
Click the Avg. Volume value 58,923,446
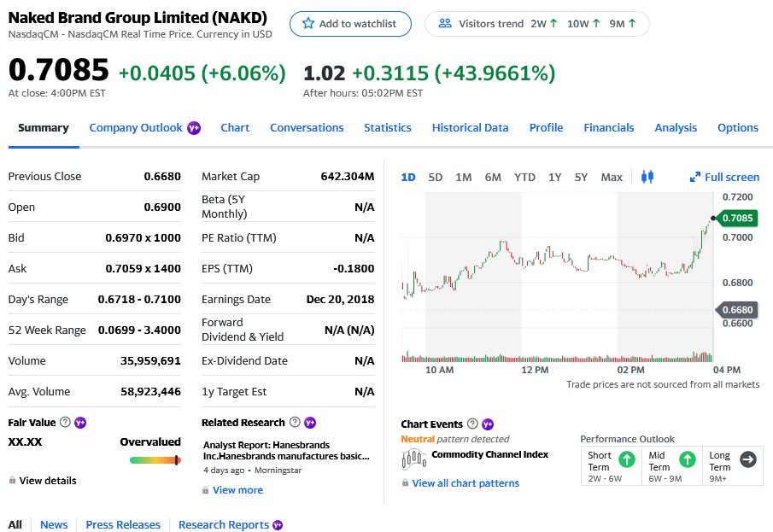pyautogui.click(x=150, y=391)
